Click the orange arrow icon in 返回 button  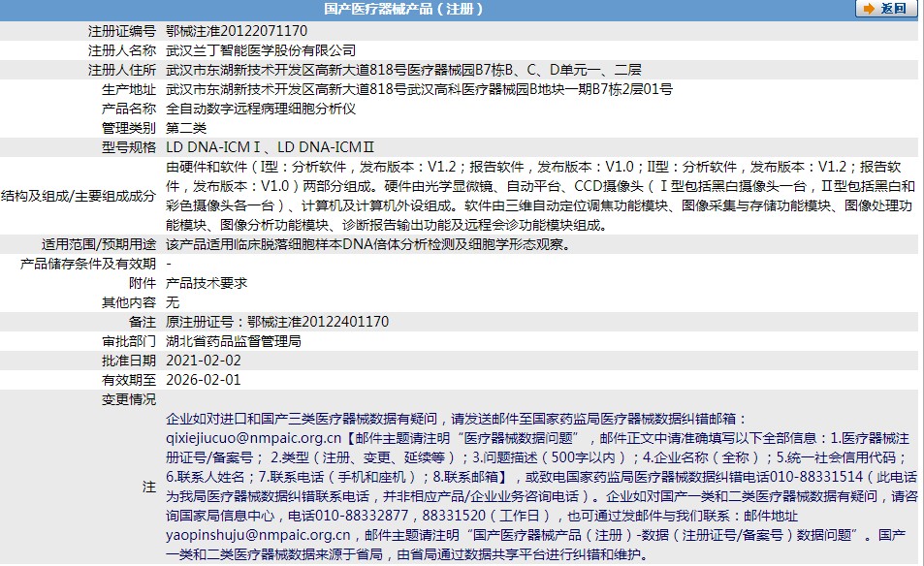point(869,9)
